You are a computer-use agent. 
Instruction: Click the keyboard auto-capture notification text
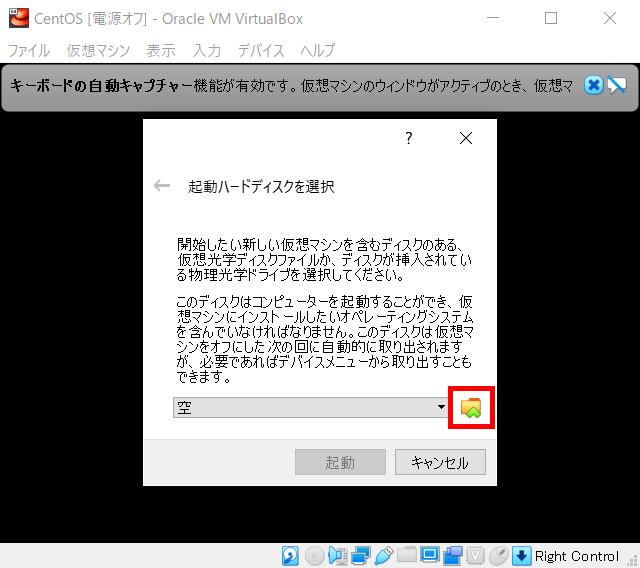291,86
